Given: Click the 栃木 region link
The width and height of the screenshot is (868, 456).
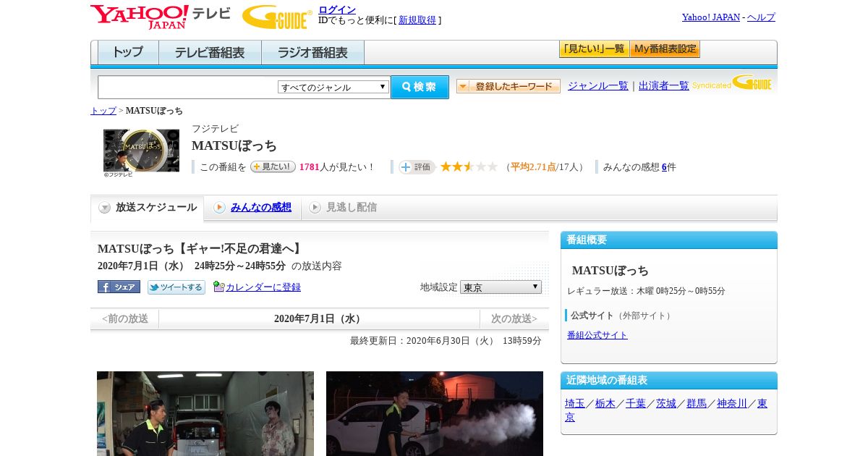Looking at the screenshot, I should pyautogui.click(x=605, y=403).
